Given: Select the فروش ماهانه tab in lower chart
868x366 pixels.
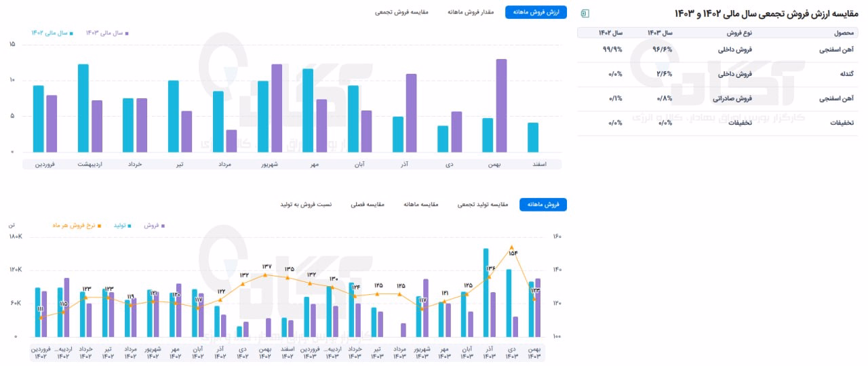Looking at the screenshot, I should pyautogui.click(x=543, y=205).
